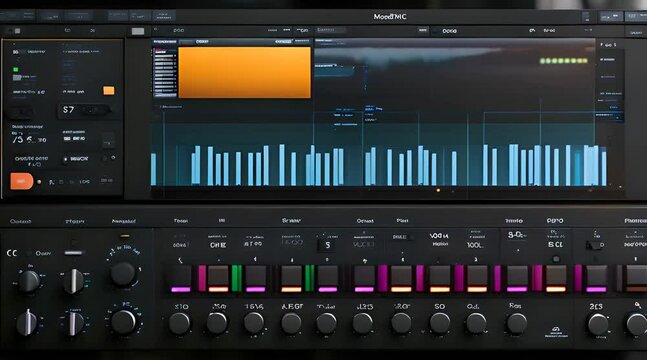Click the left chevron above the first pad
The width and height of the screenshot is (647, 360).
[180, 260]
